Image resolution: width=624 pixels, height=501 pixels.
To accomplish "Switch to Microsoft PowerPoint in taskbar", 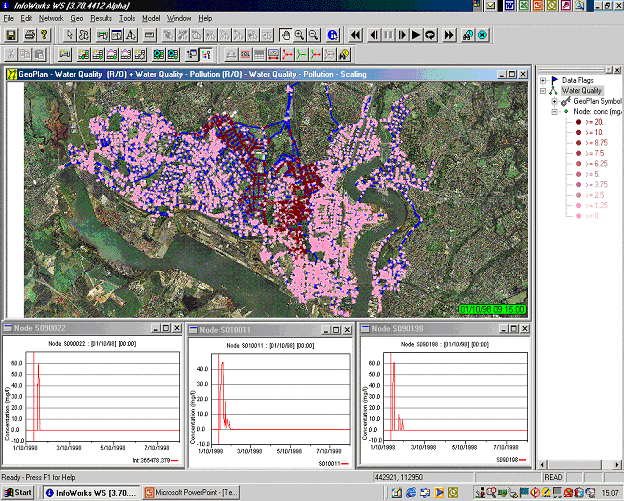I will click(190, 493).
